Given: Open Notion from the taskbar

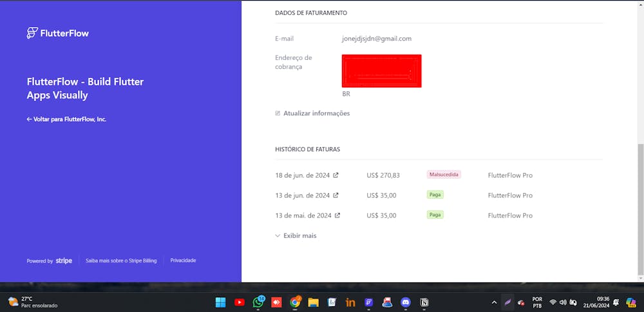Looking at the screenshot, I should pyautogui.click(x=424, y=302).
